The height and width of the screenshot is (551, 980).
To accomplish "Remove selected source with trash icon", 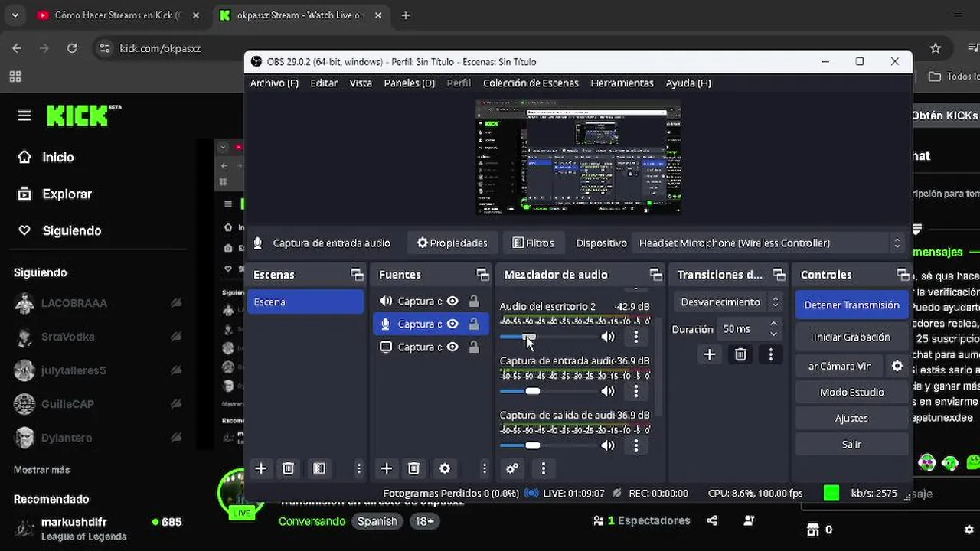I will tap(413, 468).
